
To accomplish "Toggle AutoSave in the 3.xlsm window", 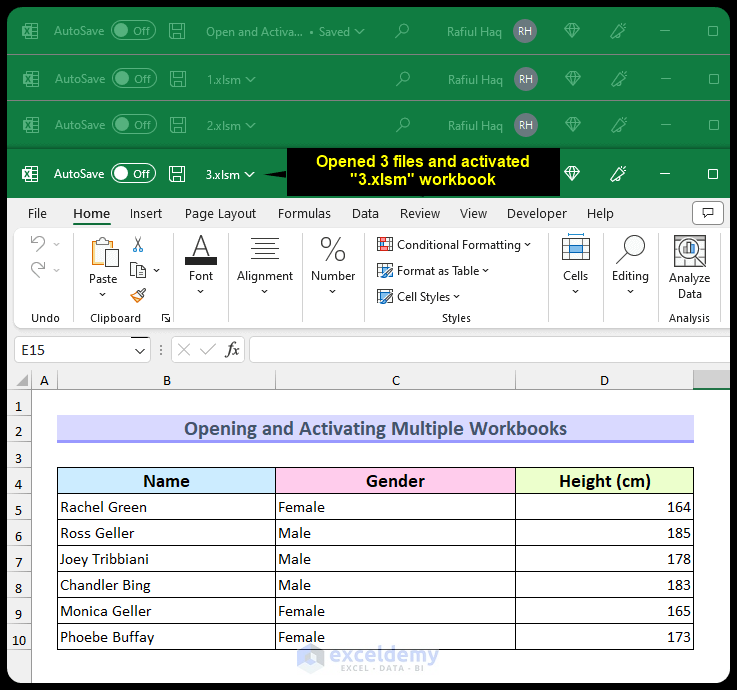I will (x=133, y=174).
